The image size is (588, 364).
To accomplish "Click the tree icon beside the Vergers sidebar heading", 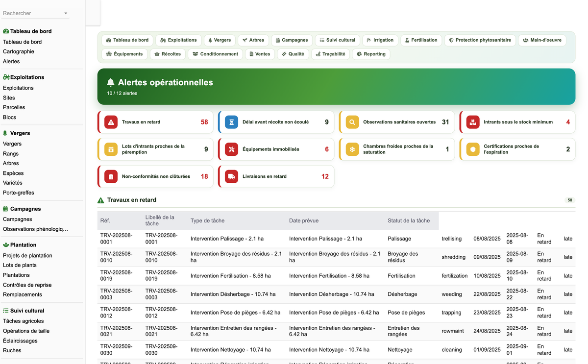I will click(x=5, y=133).
